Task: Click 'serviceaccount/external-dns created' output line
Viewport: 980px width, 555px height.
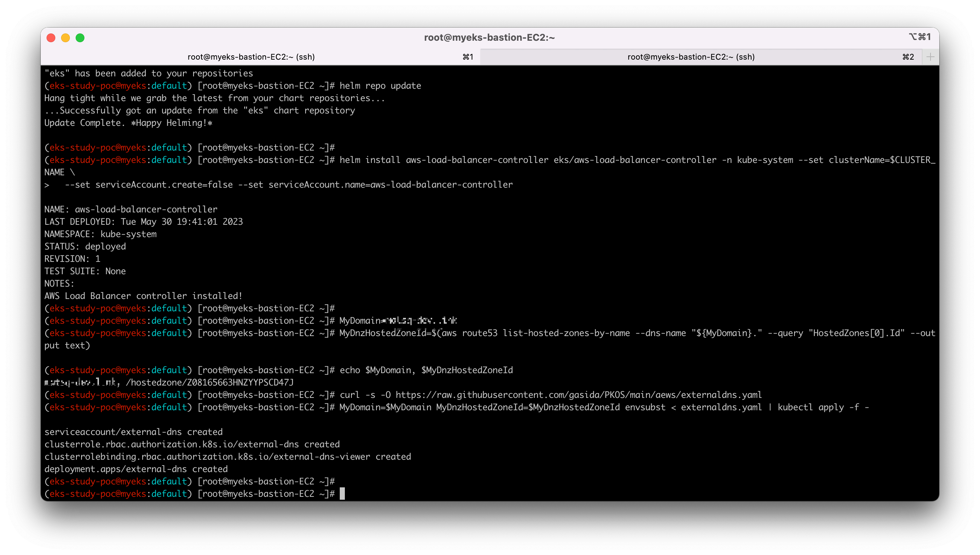Action: (x=134, y=432)
